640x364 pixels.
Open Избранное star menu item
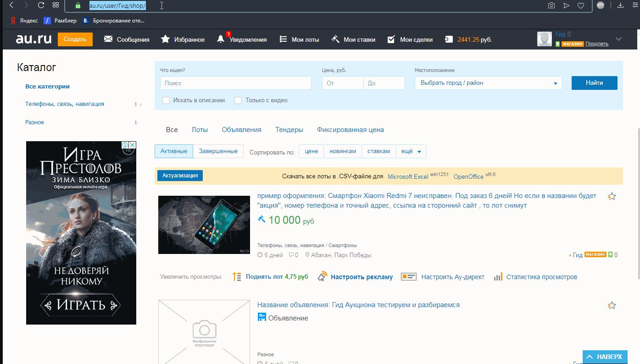[x=183, y=39]
